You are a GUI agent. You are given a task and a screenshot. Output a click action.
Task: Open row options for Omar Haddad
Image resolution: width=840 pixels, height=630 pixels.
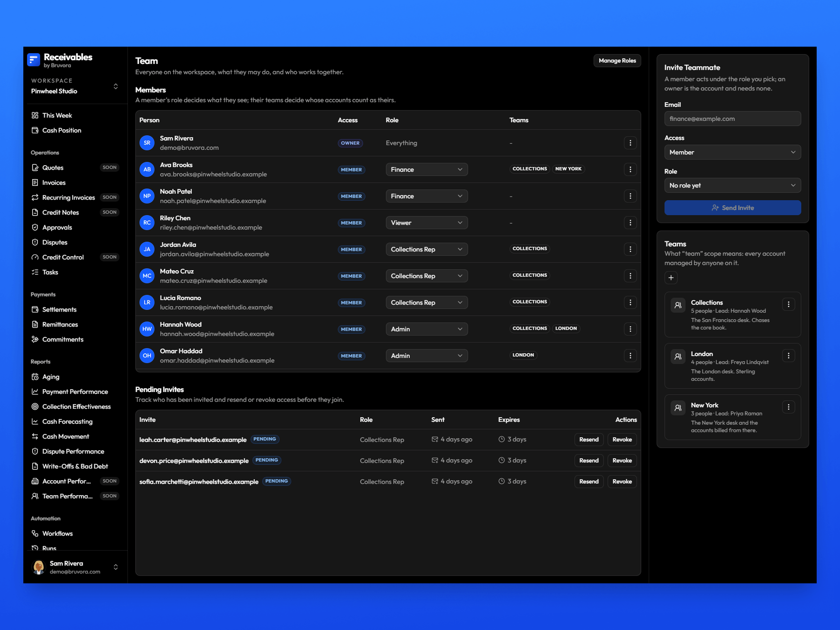630,356
